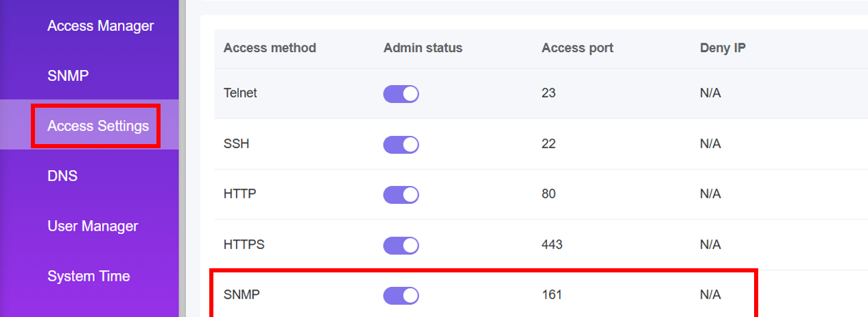
Task: Turn off the HTTP access toggle
Action: [401, 194]
